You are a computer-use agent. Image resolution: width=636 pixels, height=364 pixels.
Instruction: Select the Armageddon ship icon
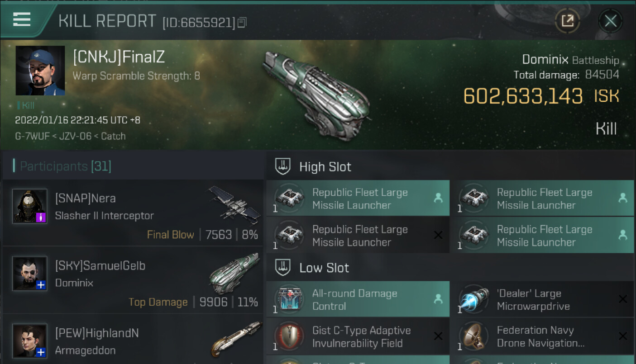[236, 339]
